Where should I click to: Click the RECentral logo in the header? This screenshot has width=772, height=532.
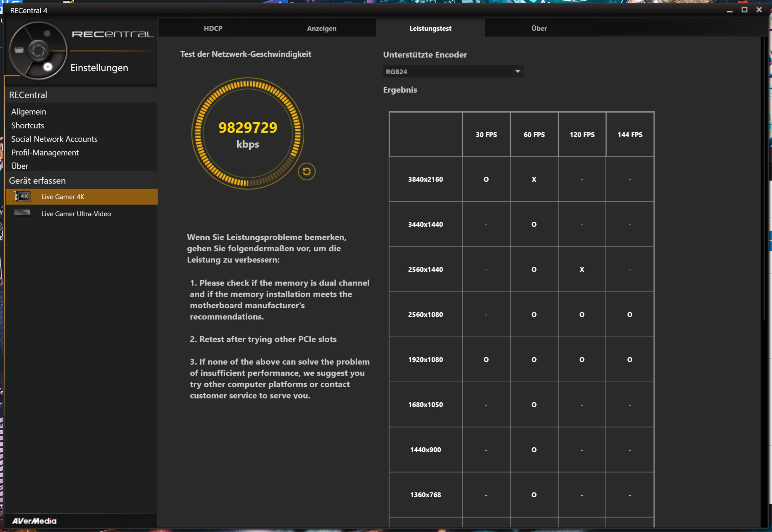point(113,34)
